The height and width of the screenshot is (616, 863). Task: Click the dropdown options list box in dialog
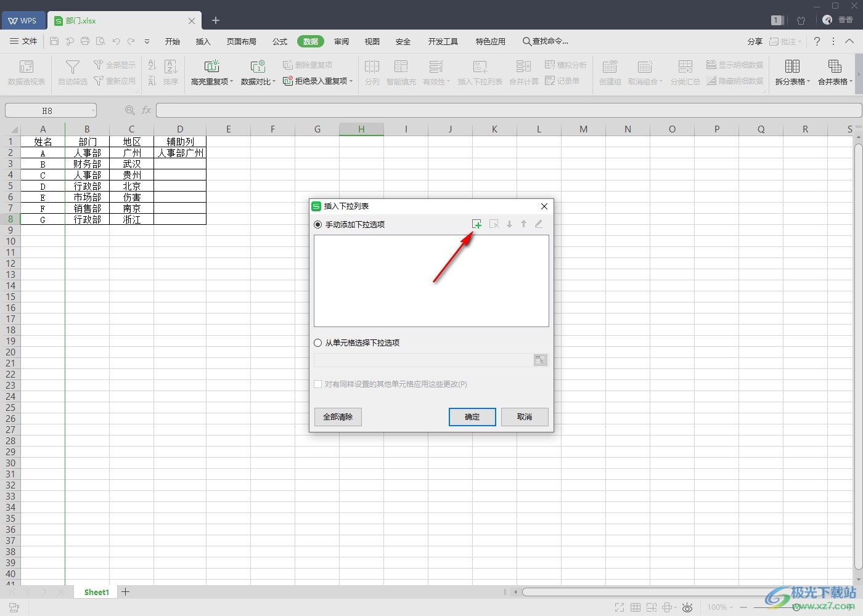pyautogui.click(x=431, y=281)
